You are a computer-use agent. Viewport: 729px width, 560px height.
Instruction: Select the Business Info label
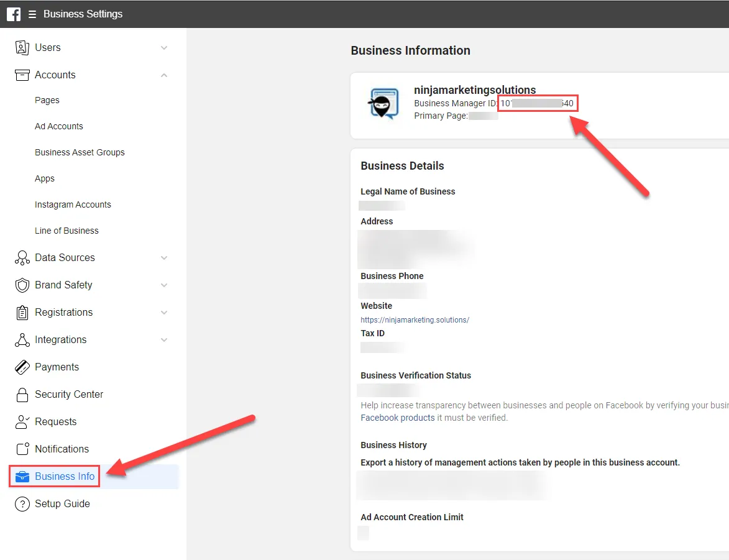point(65,476)
